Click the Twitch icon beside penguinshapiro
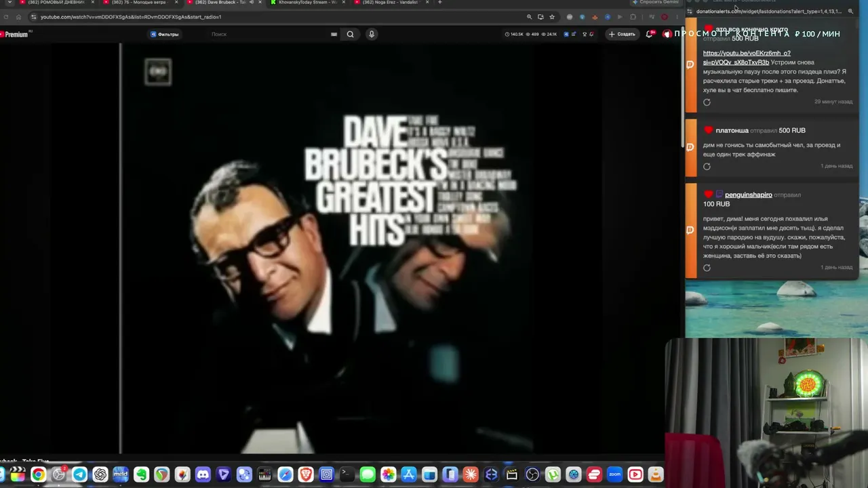868x488 pixels. [x=719, y=195]
